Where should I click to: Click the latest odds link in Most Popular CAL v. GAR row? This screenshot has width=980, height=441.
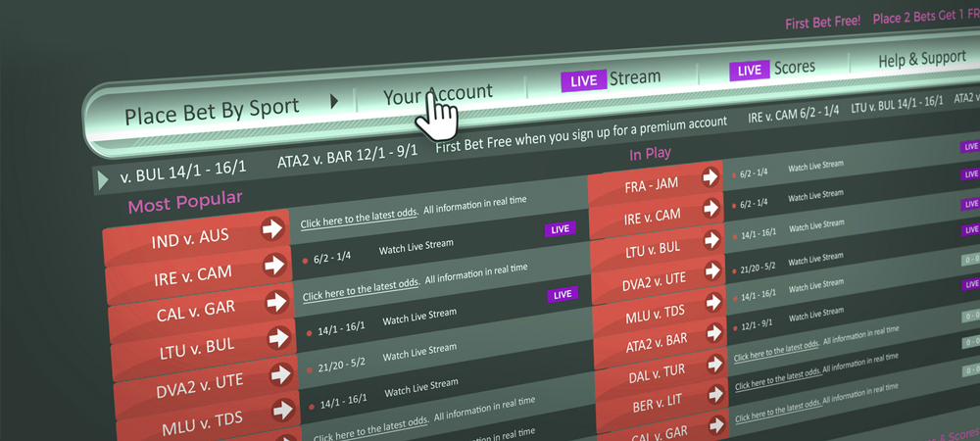362,290
